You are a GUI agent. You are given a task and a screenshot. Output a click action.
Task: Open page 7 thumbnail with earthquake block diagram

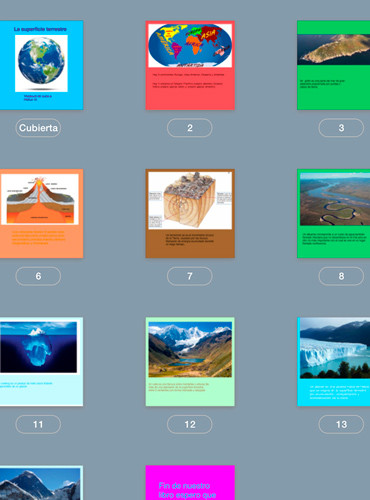pyautogui.click(x=190, y=213)
